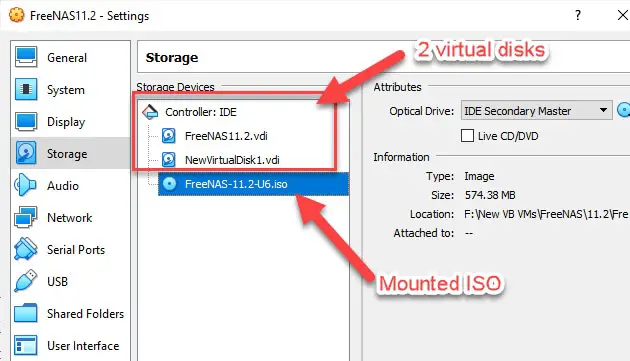Select the Serial Ports connector icon
The image size is (630, 361).
point(26,249)
